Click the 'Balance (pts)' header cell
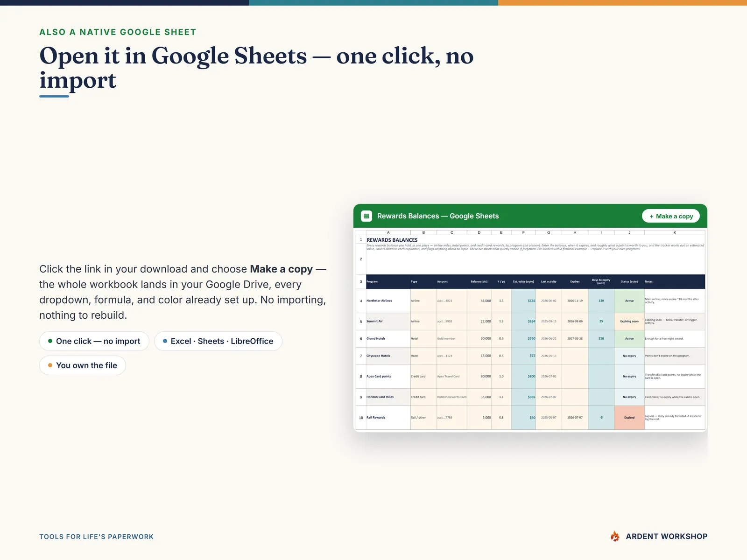This screenshot has height=560, width=747. 479,281
